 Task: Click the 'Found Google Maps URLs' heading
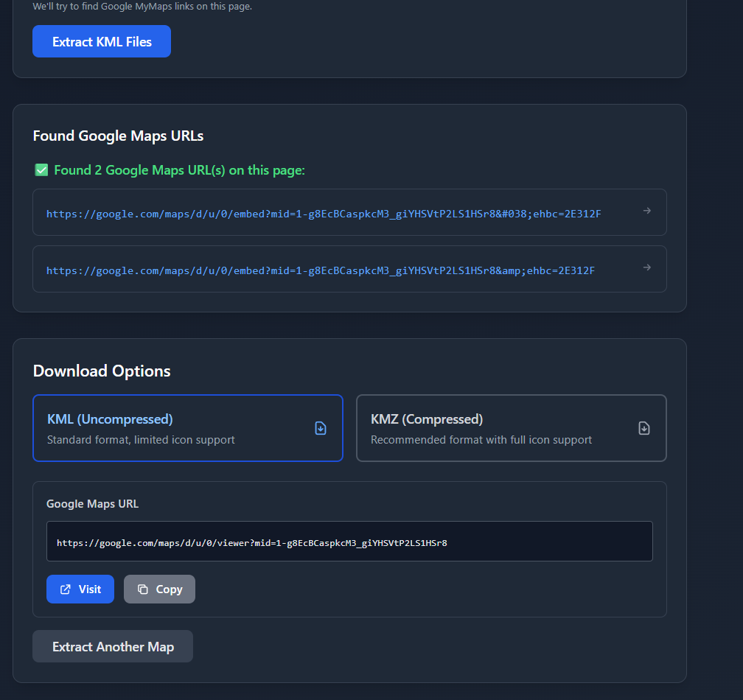point(118,136)
